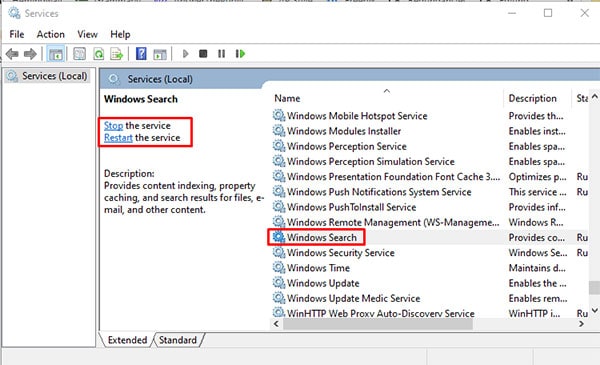Click the Start Service play icon
This screenshot has width=600, height=365.
(x=186, y=54)
